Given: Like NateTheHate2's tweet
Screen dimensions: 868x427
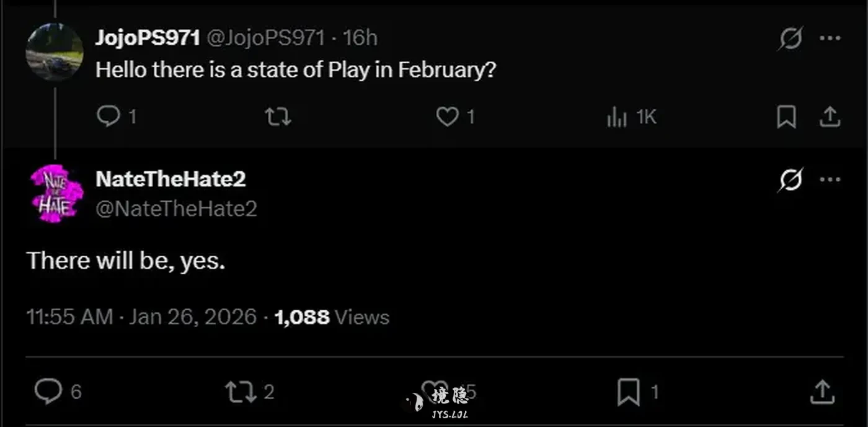Looking at the screenshot, I should pos(434,390).
